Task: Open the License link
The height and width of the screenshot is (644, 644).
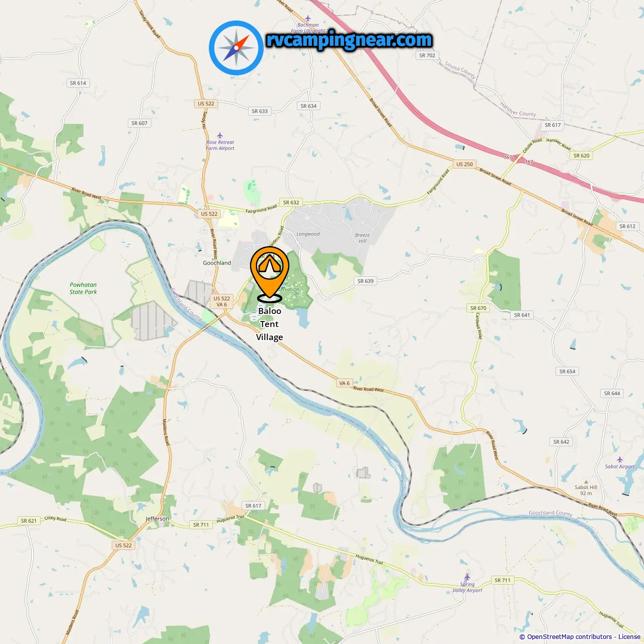Action: coord(629,637)
